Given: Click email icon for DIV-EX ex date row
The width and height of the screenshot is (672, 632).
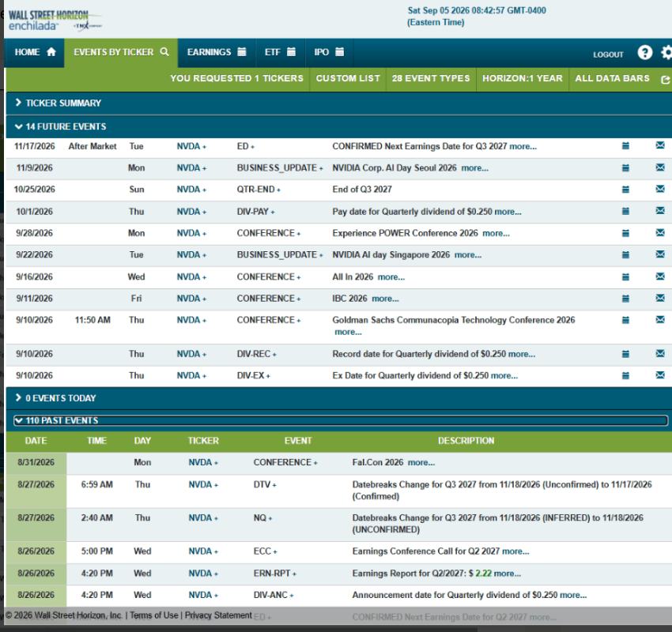Looking at the screenshot, I should coord(660,374).
